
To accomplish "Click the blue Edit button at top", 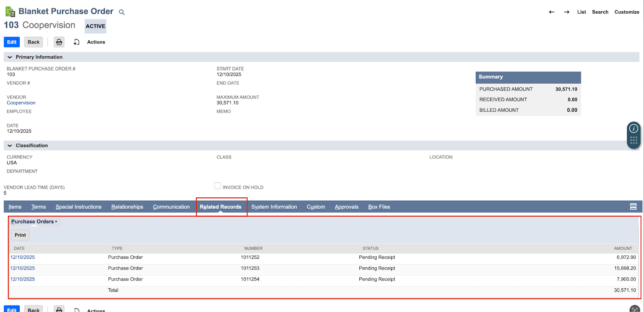I will [x=12, y=42].
